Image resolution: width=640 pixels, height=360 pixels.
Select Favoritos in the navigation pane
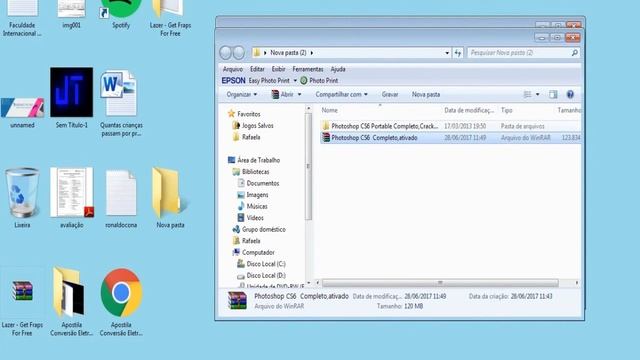pyautogui.click(x=244, y=114)
